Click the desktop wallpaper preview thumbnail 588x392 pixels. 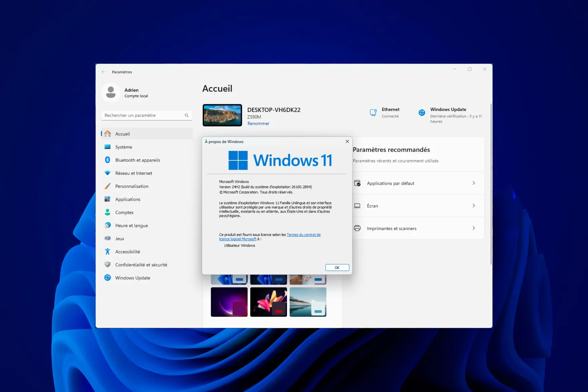[x=222, y=115]
